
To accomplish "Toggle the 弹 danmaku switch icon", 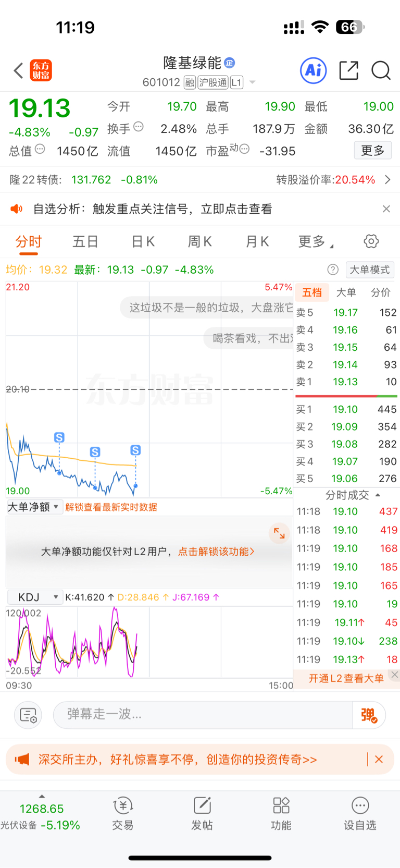I will pyautogui.click(x=369, y=715).
